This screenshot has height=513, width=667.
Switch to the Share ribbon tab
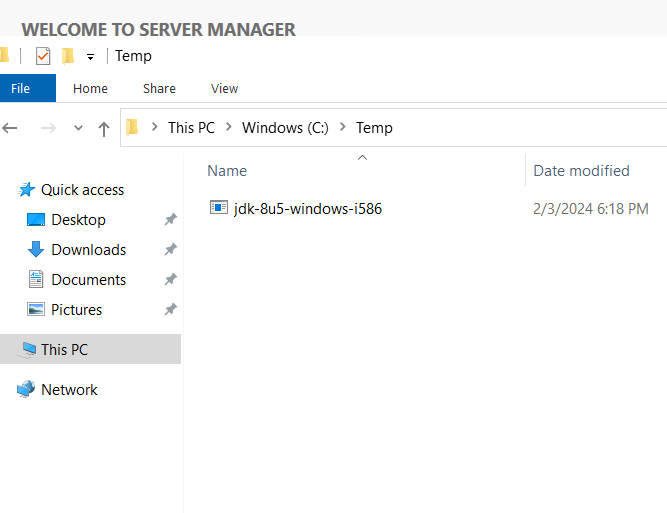click(x=159, y=88)
